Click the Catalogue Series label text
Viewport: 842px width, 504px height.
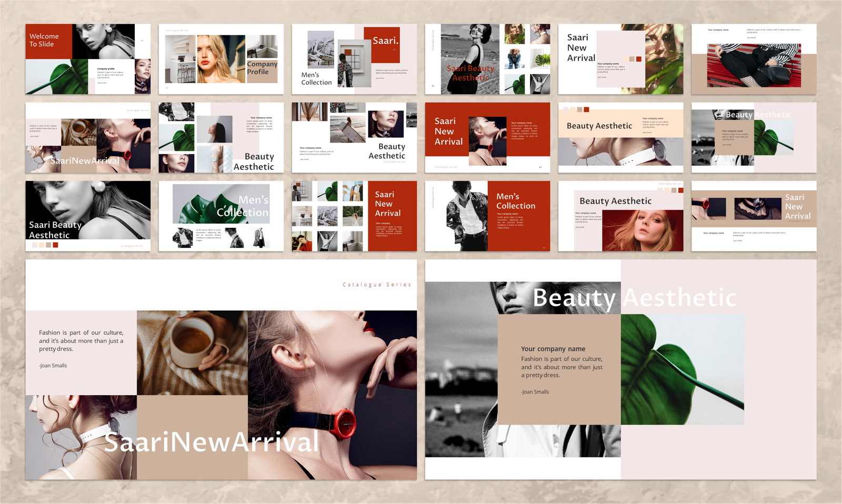click(377, 285)
